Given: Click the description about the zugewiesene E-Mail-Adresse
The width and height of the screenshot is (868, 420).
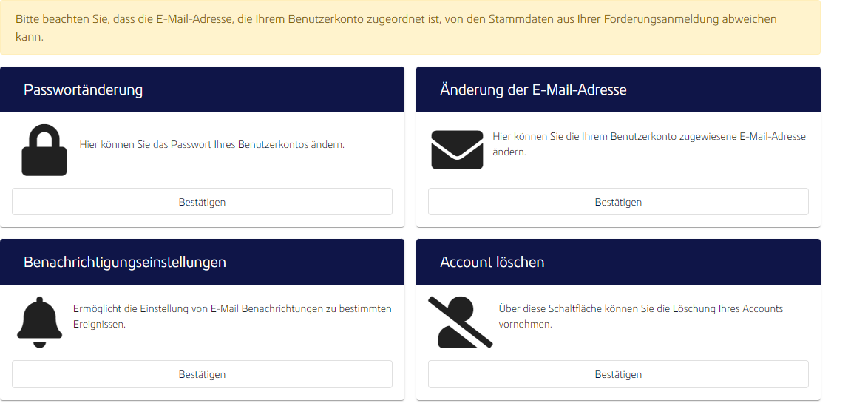Looking at the screenshot, I should tap(649, 144).
